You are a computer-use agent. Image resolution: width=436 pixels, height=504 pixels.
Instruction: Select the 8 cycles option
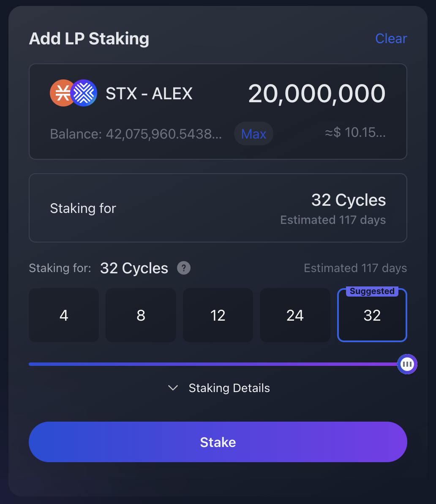(x=141, y=315)
